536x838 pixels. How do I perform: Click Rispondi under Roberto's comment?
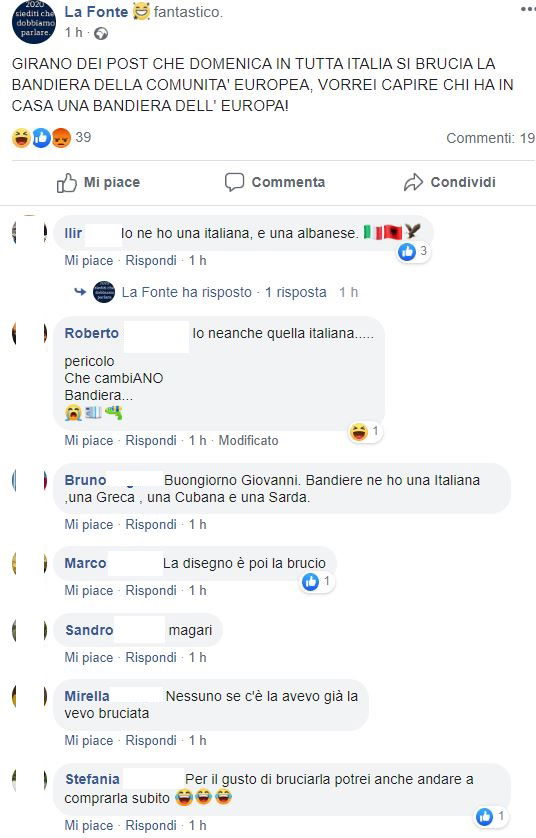[151, 440]
